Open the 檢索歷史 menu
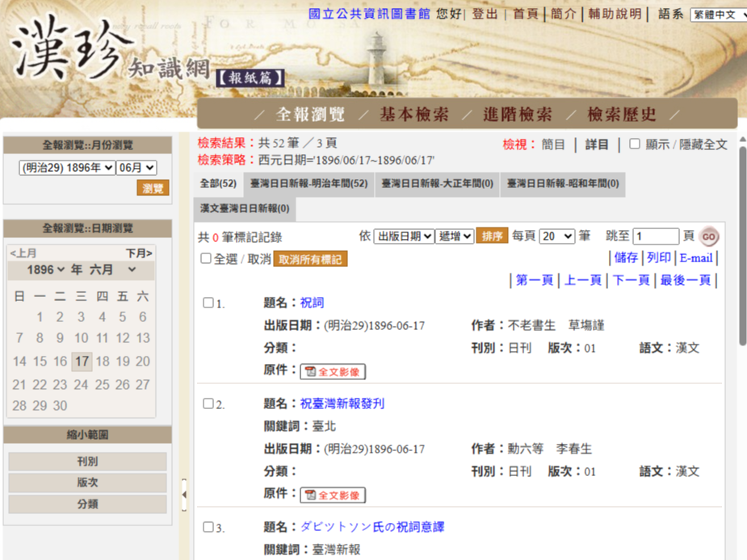The width and height of the screenshot is (747, 560). pyautogui.click(x=622, y=115)
